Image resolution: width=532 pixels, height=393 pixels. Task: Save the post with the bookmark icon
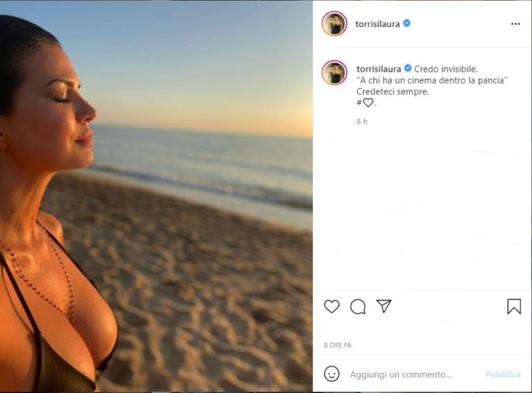tap(514, 306)
